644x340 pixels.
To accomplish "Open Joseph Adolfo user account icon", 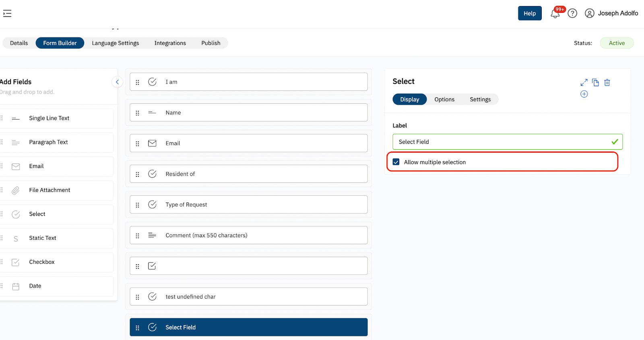I will click(x=589, y=13).
